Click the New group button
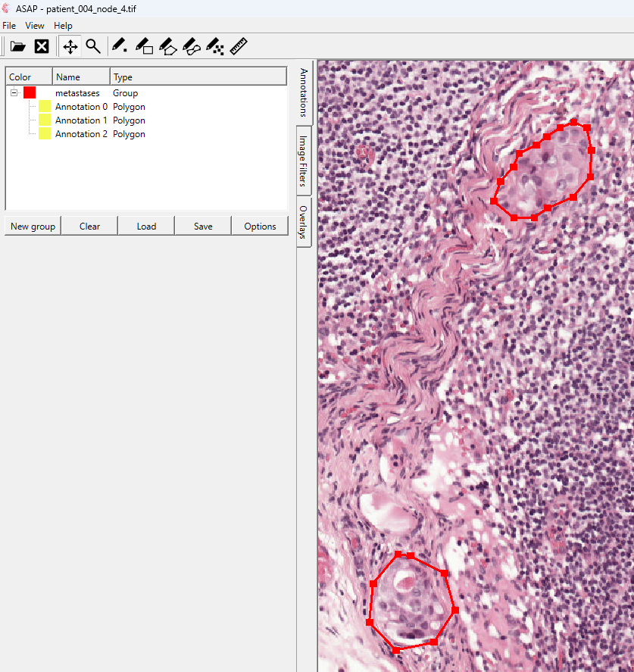Screen dimensions: 634x672 [x=33, y=227]
